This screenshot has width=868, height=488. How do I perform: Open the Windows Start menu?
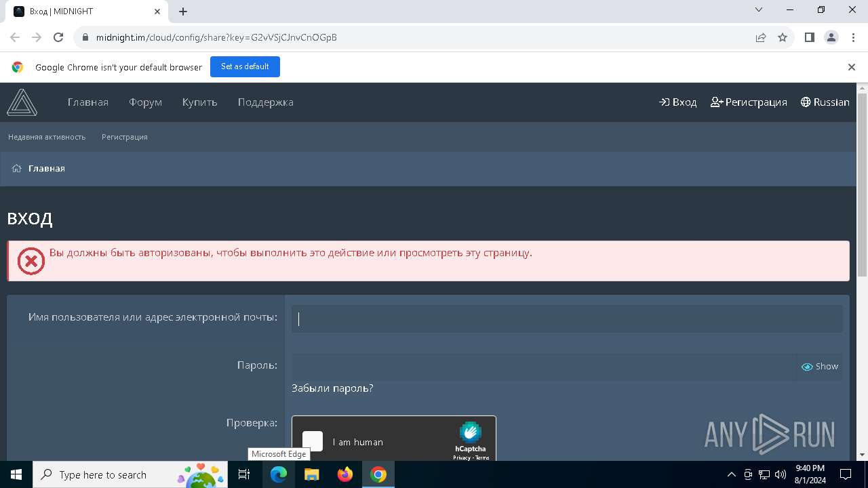(16, 474)
